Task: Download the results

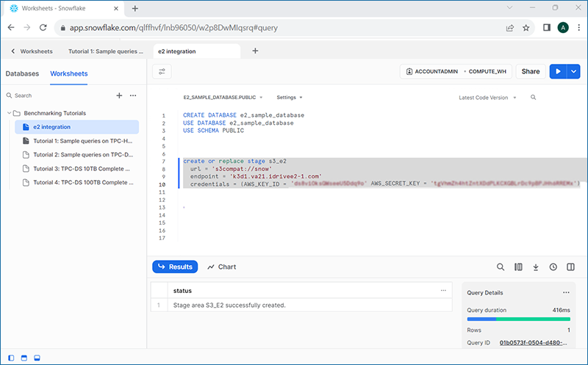Action: [536, 267]
